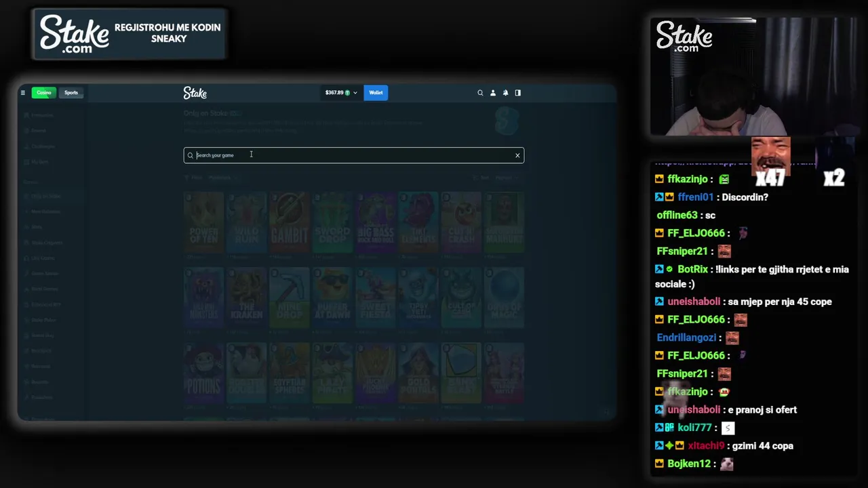This screenshot has height=488, width=868.
Task: Click chat username BotRix
Action: click(x=692, y=270)
